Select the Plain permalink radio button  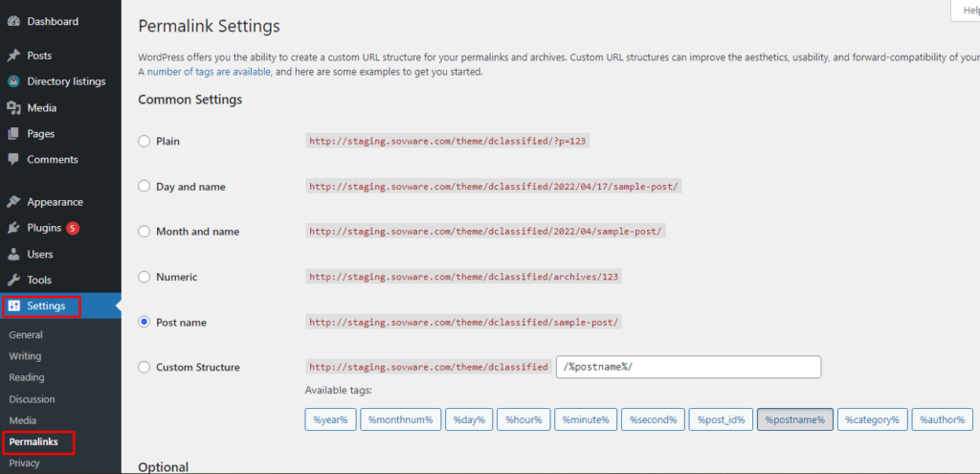pos(145,141)
